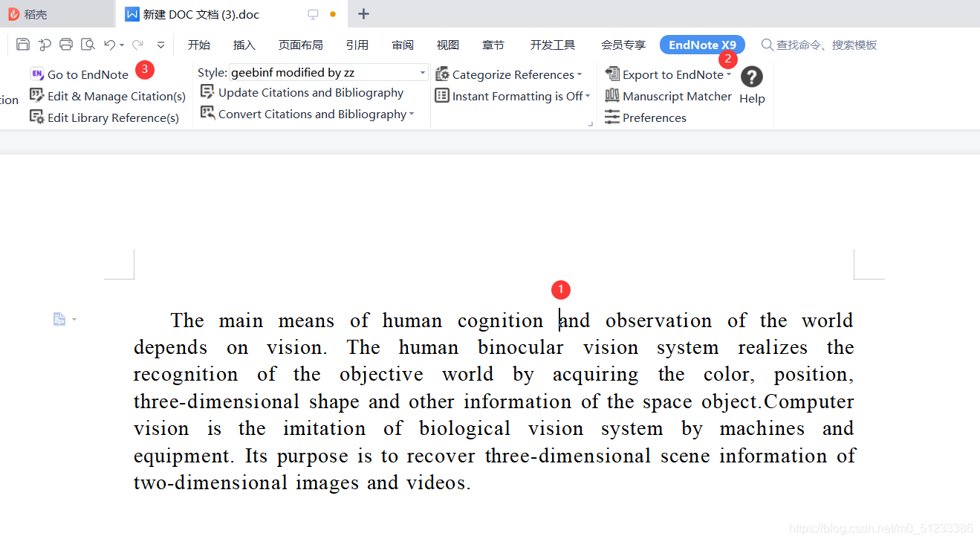980x542 pixels.
Task: Click the Convert Citations and Bibliography icon
Action: (x=208, y=113)
